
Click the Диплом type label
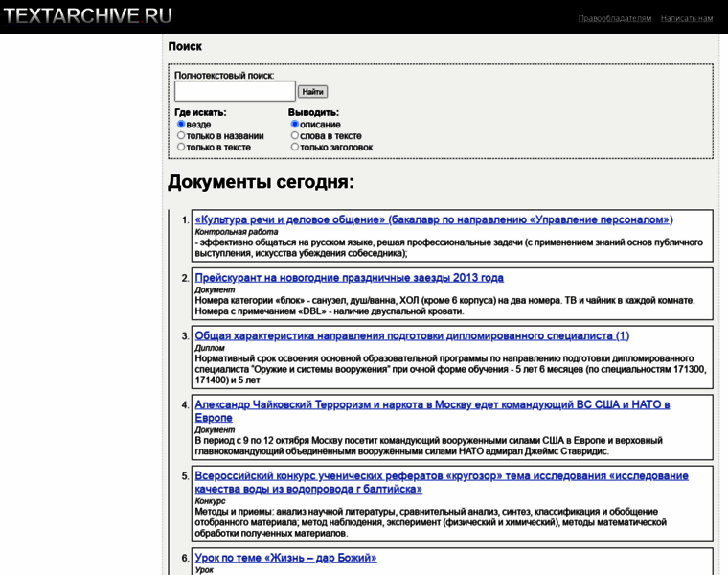tap(210, 348)
